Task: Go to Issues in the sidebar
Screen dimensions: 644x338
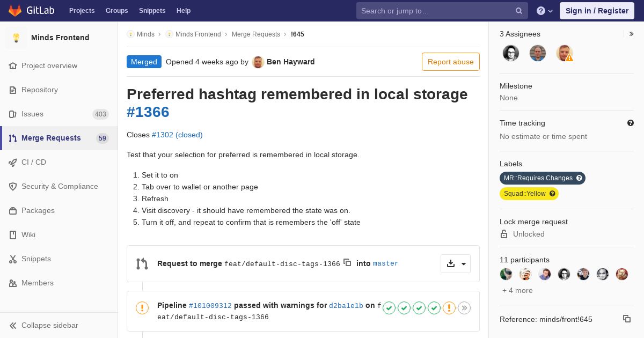Action: click(32, 114)
